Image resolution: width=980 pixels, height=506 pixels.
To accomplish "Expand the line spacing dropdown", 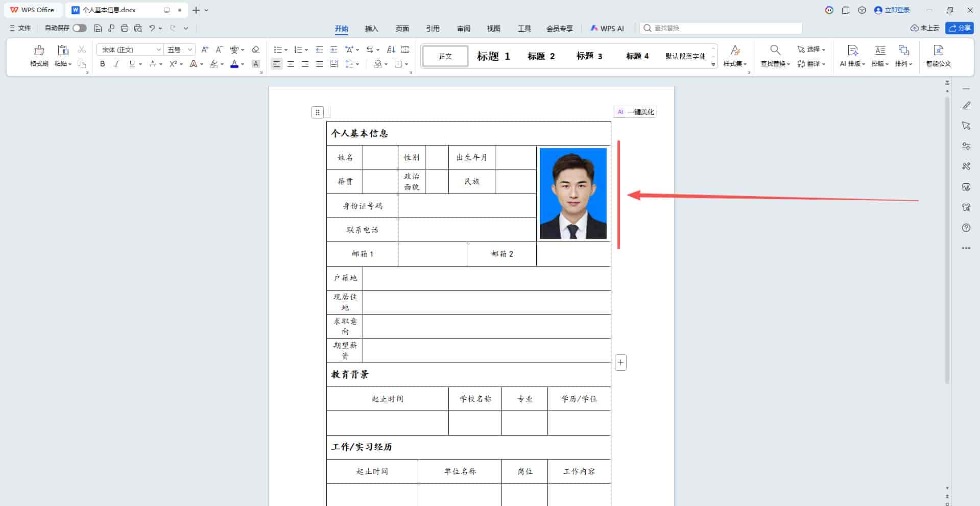I will 357,64.
